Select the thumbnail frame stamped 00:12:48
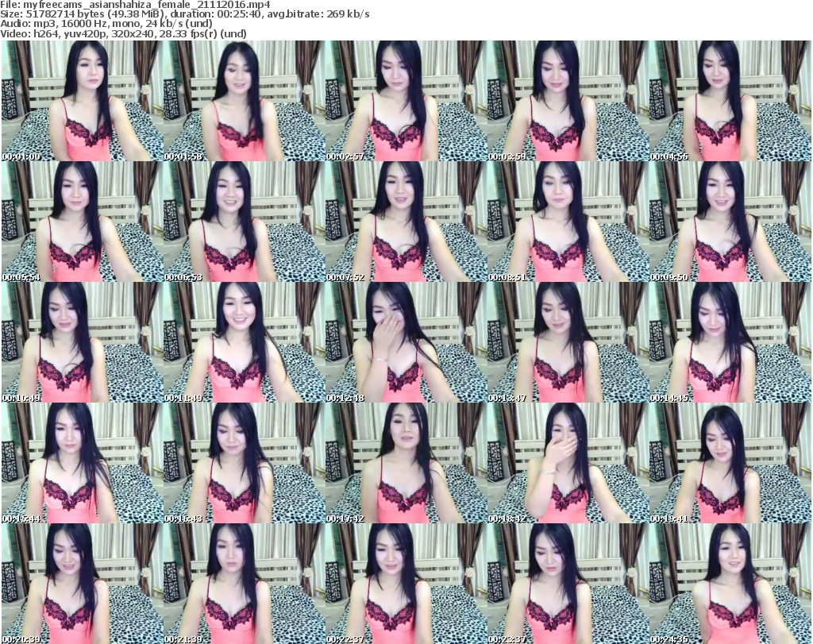This screenshot has width=813, height=644. click(406, 342)
